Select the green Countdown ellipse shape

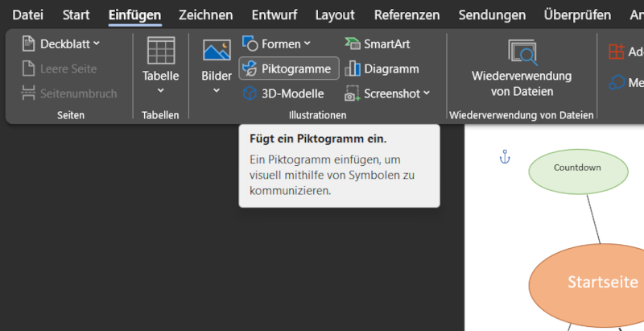click(577, 172)
